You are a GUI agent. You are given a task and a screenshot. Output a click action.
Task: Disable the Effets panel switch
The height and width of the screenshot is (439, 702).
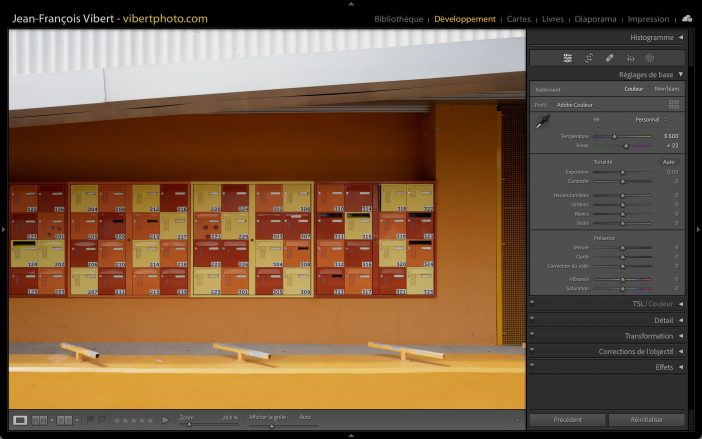click(532, 367)
